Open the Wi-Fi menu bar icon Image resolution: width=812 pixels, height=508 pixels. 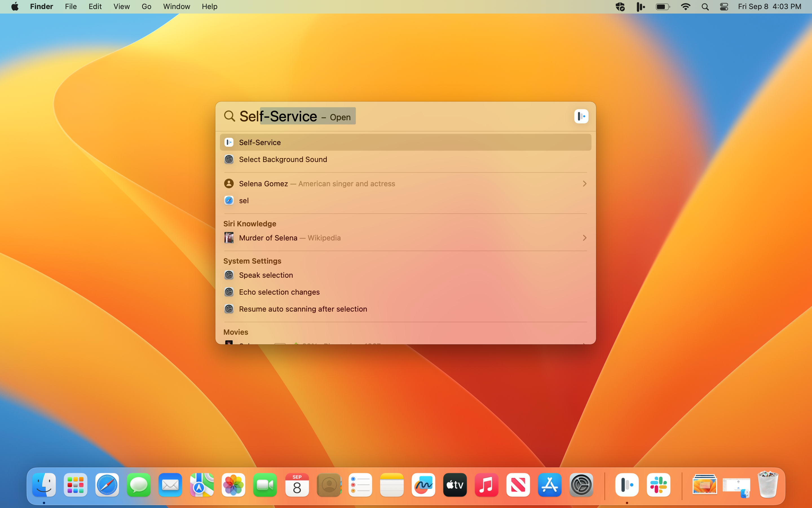(x=685, y=7)
